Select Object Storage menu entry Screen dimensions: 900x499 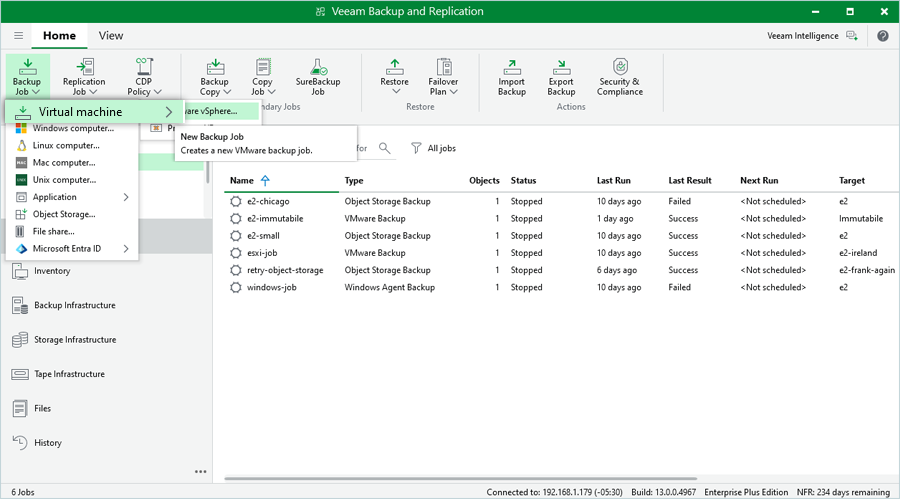(x=64, y=214)
